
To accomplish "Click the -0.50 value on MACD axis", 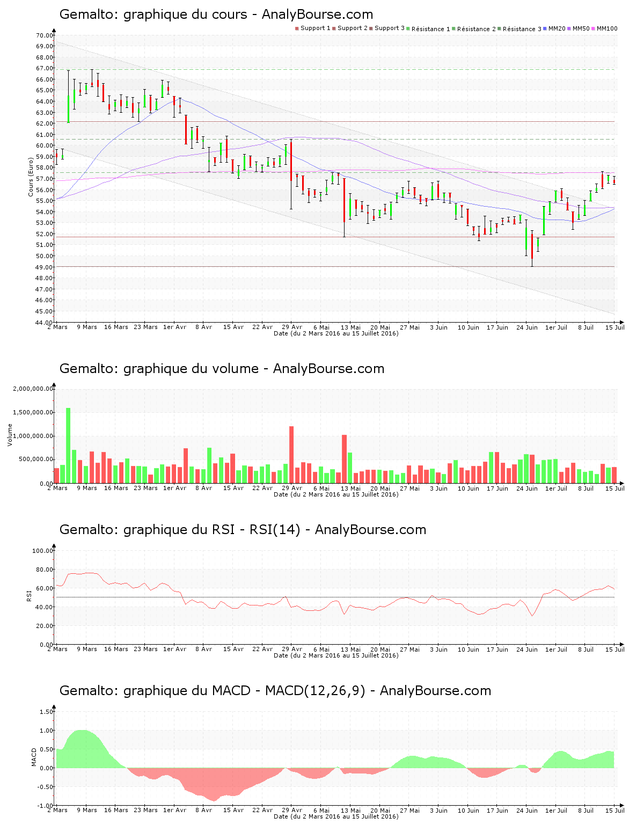I will point(46,787).
